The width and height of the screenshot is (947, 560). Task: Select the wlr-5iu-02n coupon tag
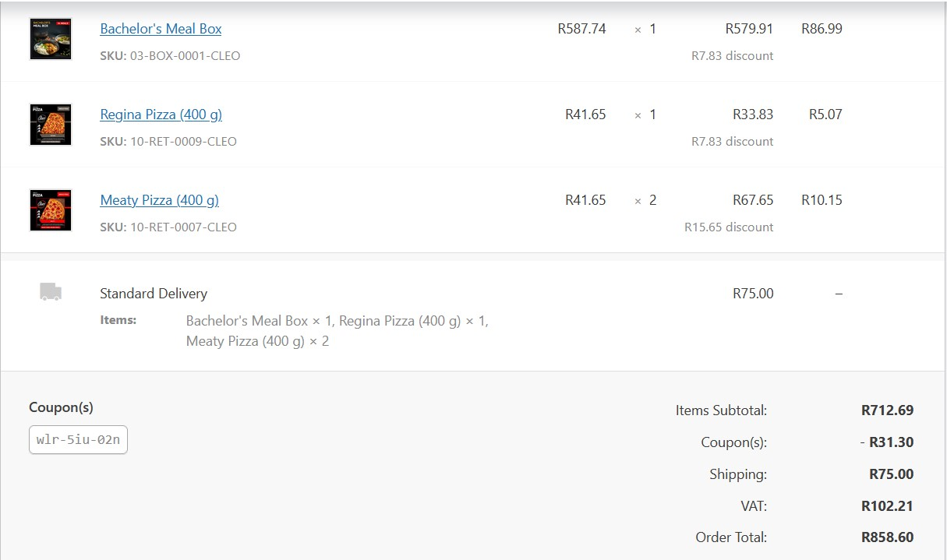[78, 439]
